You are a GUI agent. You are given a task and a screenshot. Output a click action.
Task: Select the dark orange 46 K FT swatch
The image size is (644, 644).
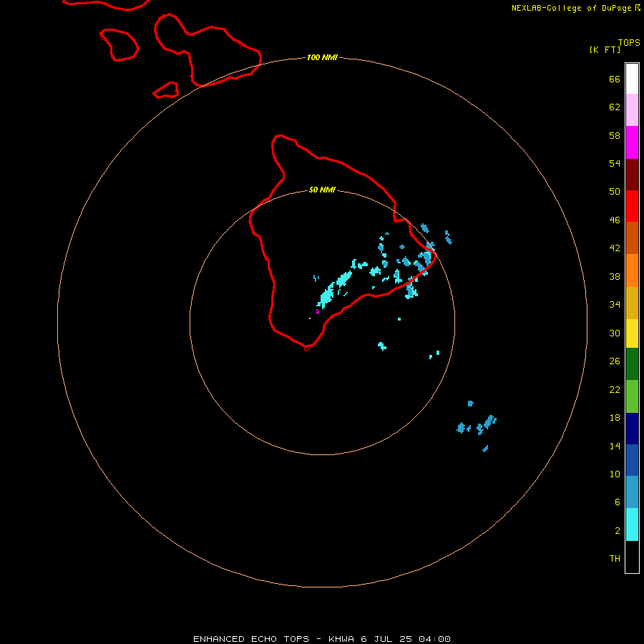click(632, 238)
